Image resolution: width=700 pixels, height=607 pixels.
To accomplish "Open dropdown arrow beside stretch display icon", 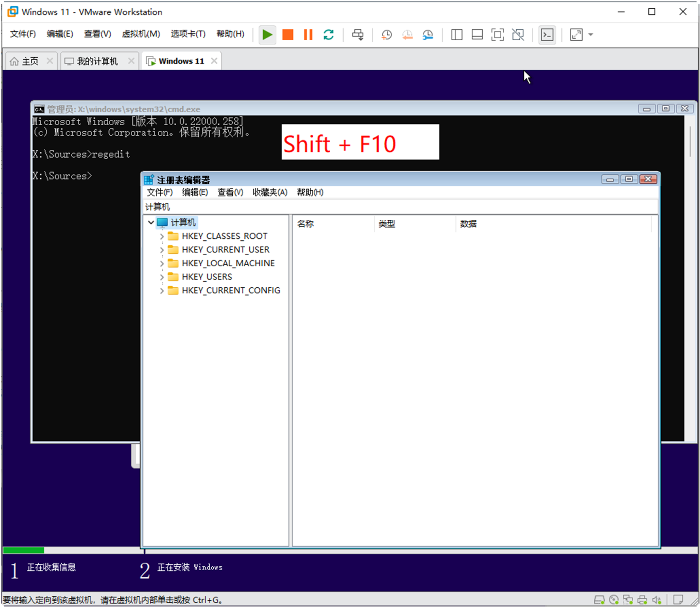I will tap(591, 35).
